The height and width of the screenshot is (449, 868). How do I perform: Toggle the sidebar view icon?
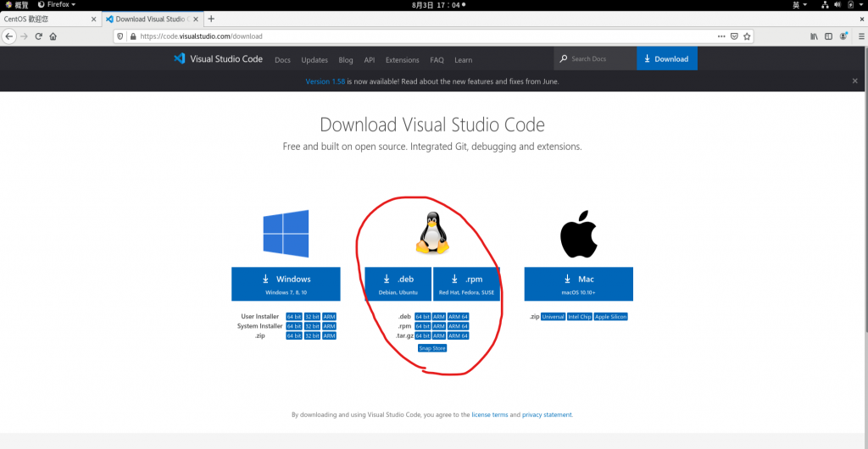[x=828, y=36]
